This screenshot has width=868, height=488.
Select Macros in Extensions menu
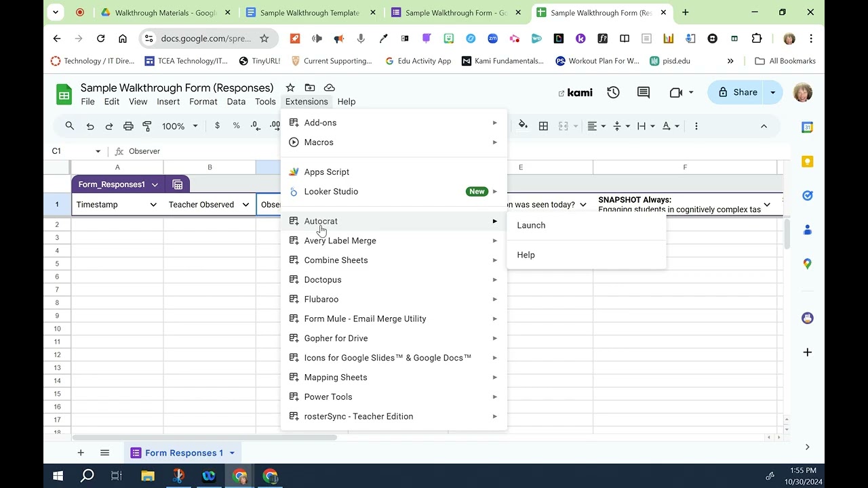tap(394, 142)
